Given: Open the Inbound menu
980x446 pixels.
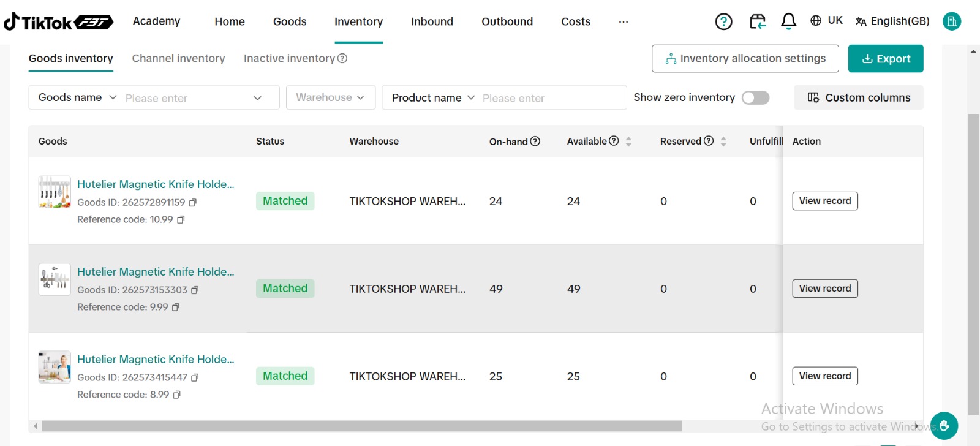Looking at the screenshot, I should click(x=432, y=21).
